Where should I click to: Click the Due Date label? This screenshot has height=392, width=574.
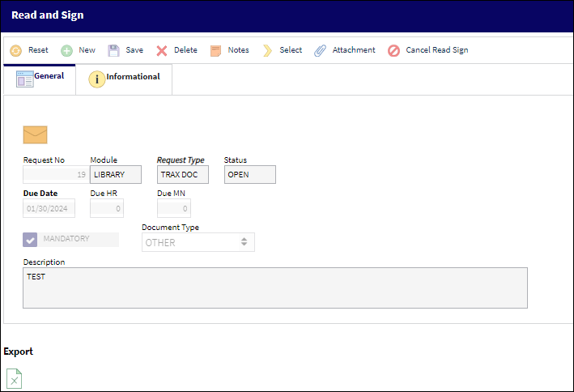[40, 194]
